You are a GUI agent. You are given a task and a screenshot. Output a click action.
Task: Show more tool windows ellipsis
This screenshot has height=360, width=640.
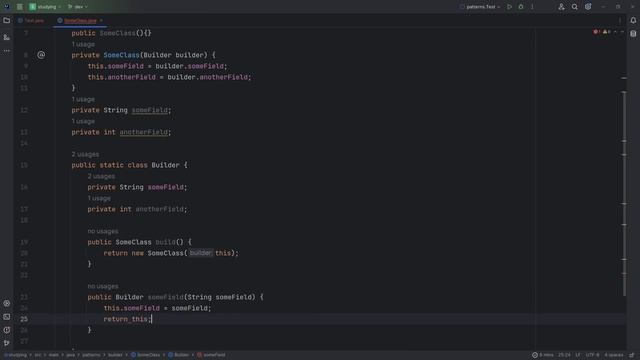click(7, 51)
